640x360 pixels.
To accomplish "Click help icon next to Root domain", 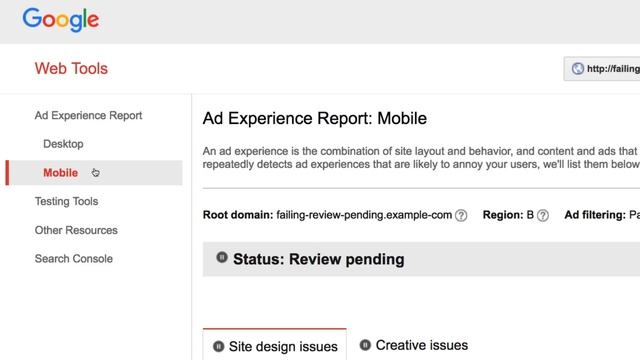I will (461, 215).
